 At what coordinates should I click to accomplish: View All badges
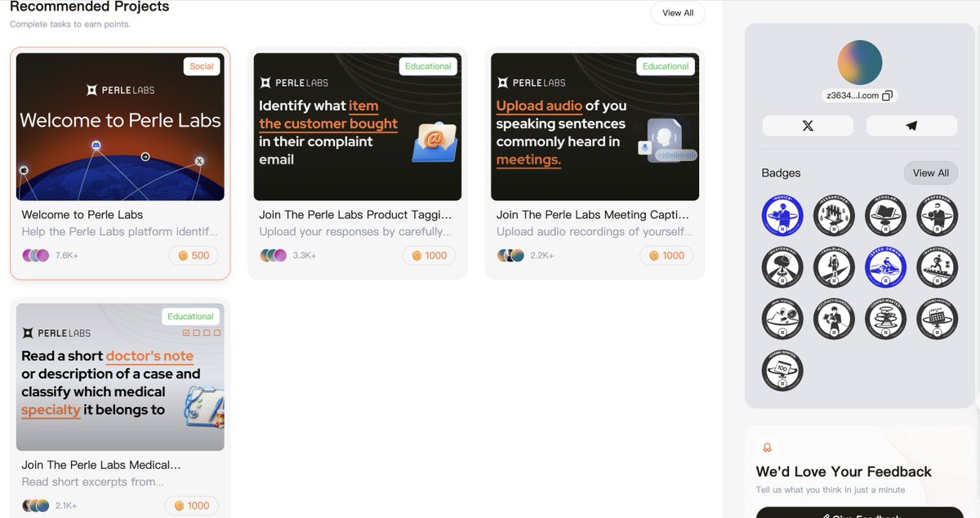tap(931, 173)
